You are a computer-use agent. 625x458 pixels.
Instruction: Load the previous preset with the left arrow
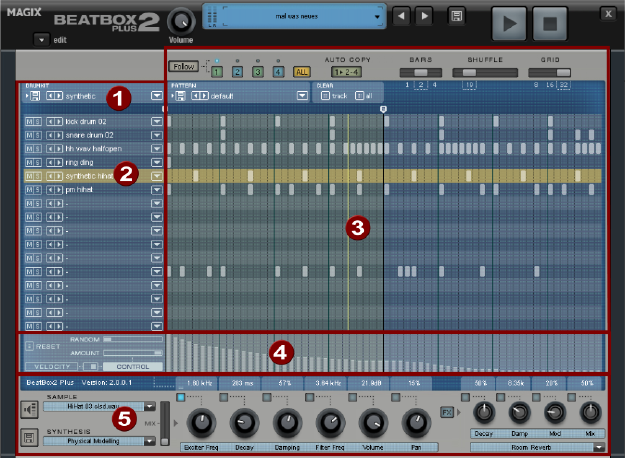401,16
